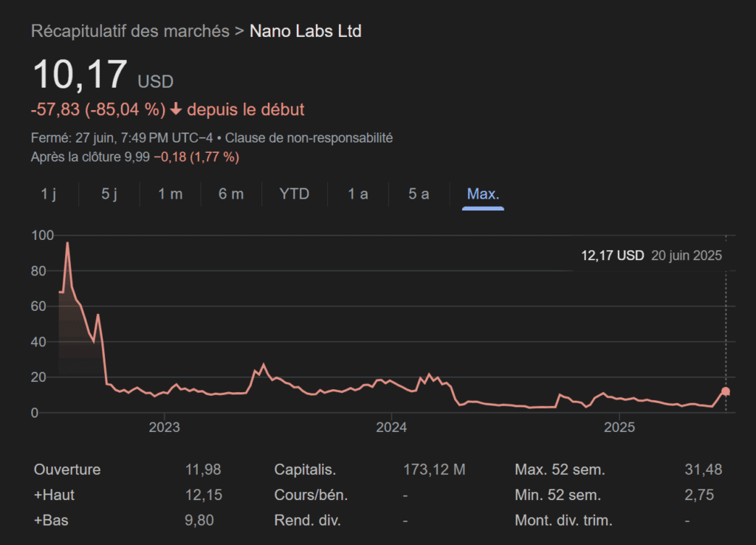Click the Fermé: 27 juin timestamp text
The image size is (756, 545).
point(122,138)
